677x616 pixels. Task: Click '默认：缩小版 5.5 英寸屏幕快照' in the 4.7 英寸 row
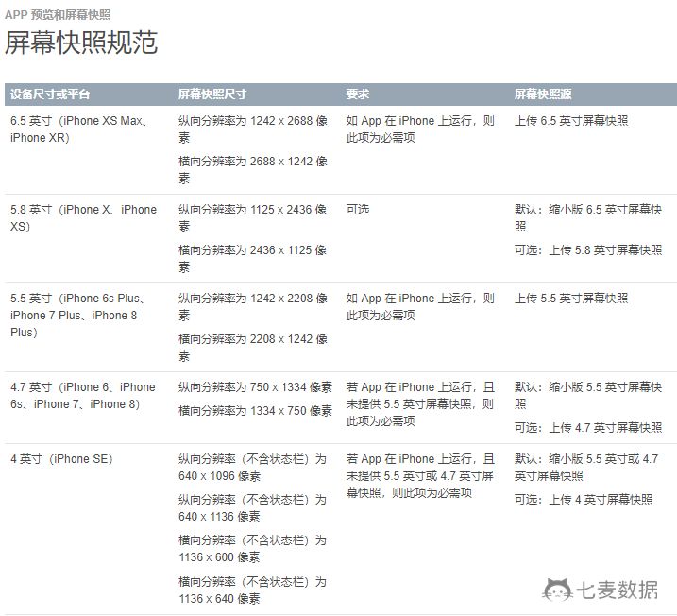[588, 396]
